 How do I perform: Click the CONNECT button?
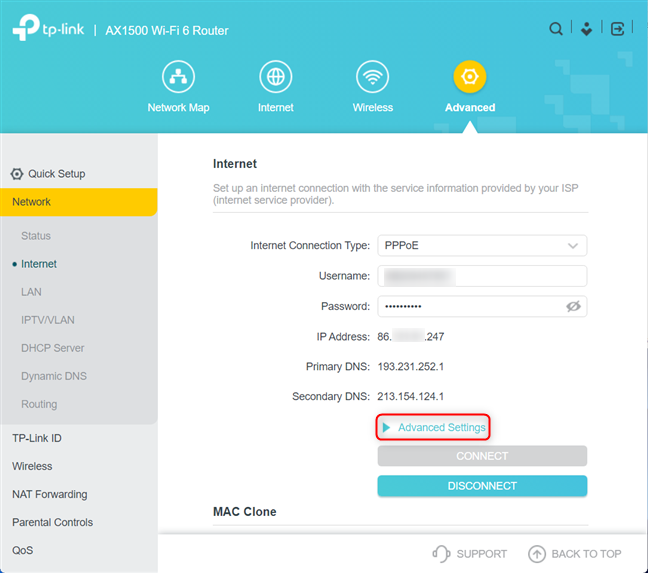482,456
